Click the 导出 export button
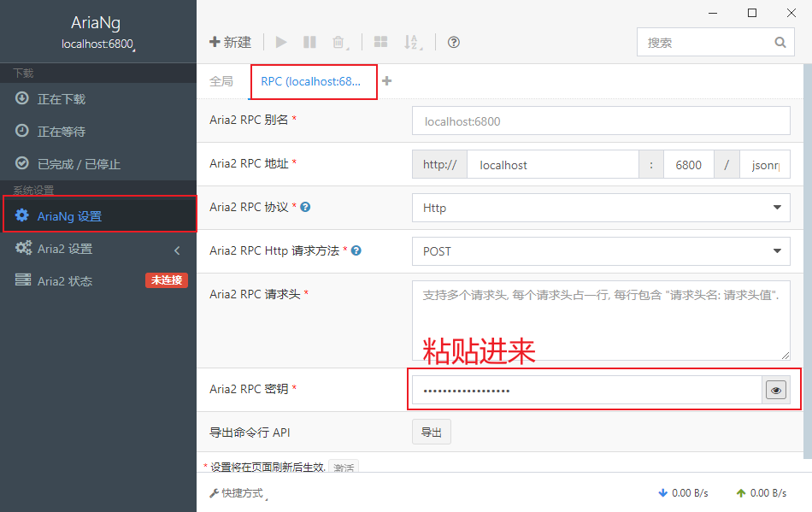Screen dimensions: 812x512 432,432
